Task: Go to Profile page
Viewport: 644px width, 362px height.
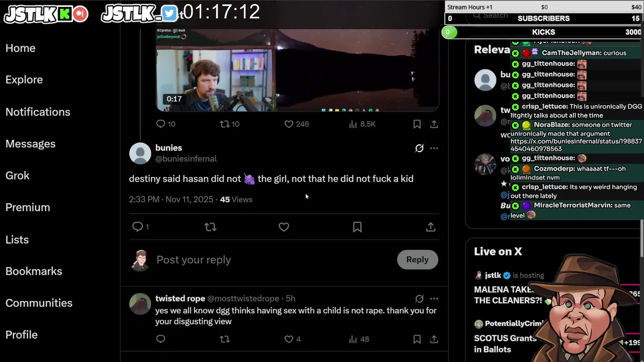Action: (22, 335)
